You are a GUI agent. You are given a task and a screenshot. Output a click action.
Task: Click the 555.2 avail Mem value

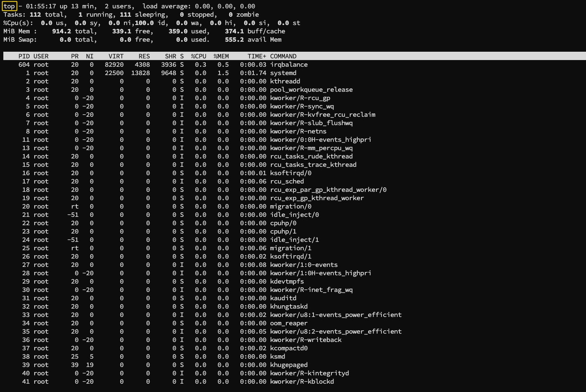(235, 40)
